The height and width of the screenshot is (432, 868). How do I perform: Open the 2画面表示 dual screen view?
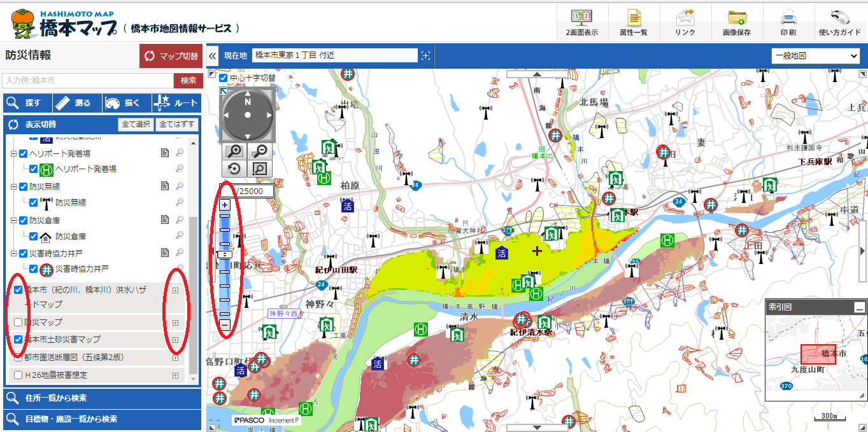[581, 22]
